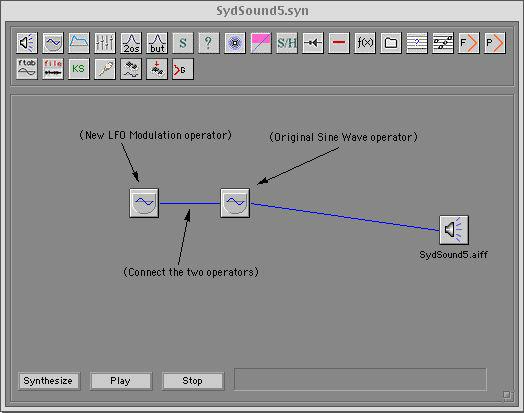
Task: Select the SydSound5.aiff speaker output node
Action: click(x=454, y=230)
